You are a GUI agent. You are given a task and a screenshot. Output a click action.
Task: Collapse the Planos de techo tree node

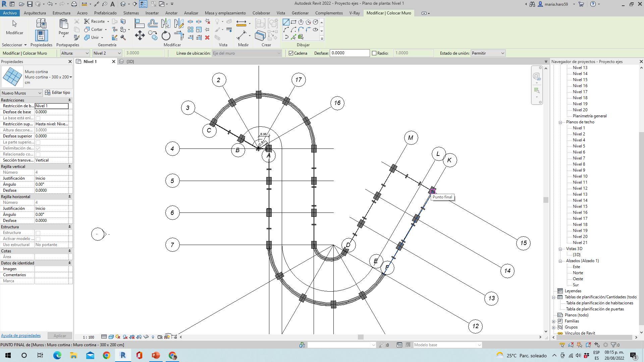[560, 122]
